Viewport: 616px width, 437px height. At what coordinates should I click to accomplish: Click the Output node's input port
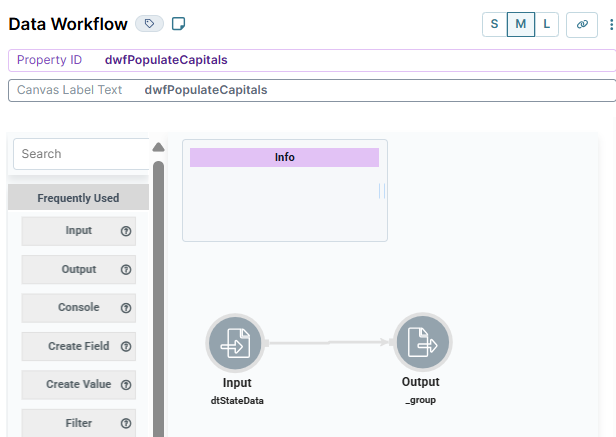[391, 342]
